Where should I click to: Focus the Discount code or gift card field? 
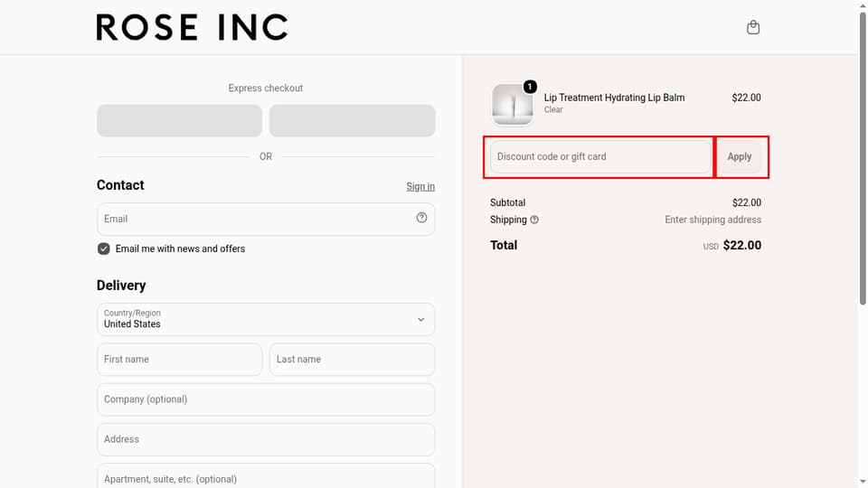click(x=600, y=156)
